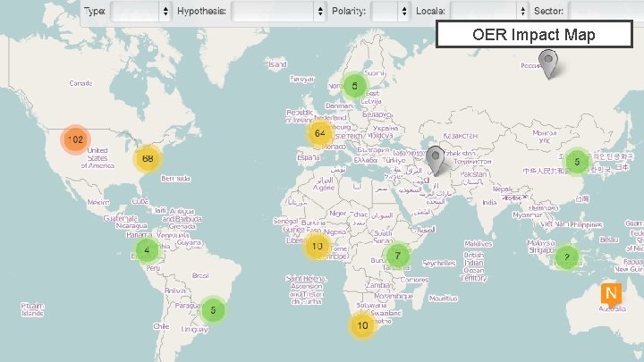
Task: Click the Chile map label
Action: click(x=161, y=326)
